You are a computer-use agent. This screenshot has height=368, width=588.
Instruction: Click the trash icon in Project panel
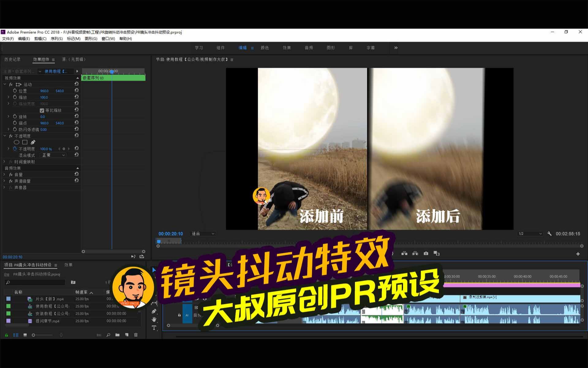pyautogui.click(x=136, y=335)
